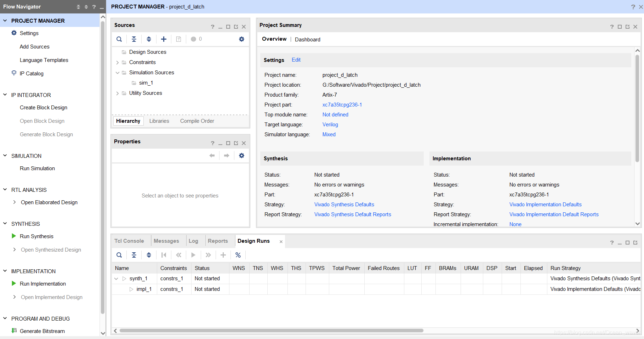Add sources with plus icon
Screen dimensions: 644x339
[164, 39]
